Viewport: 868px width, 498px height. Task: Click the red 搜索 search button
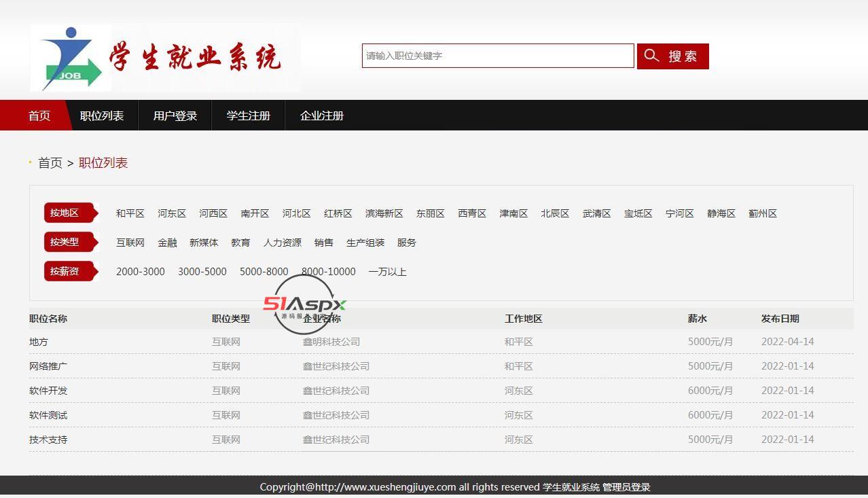[x=672, y=56]
